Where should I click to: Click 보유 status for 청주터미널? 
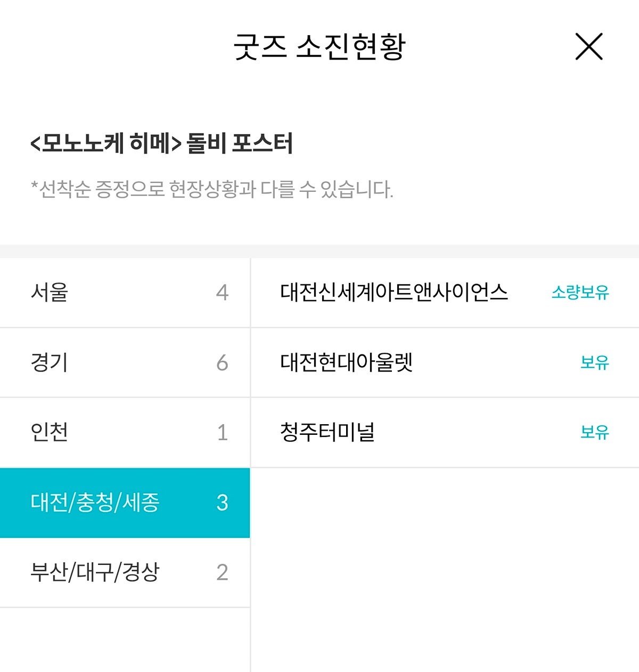coord(594,432)
